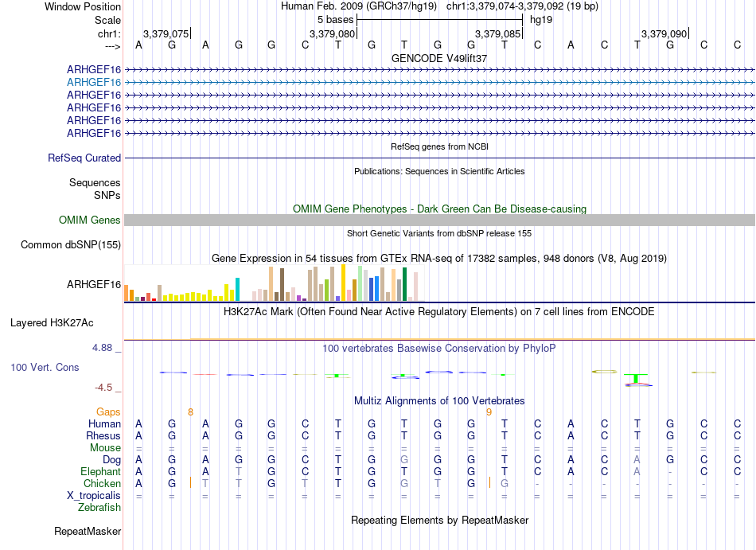Viewport: 756px width, 550px height.
Task: Click the Dog alignment row label
Action: [112, 460]
